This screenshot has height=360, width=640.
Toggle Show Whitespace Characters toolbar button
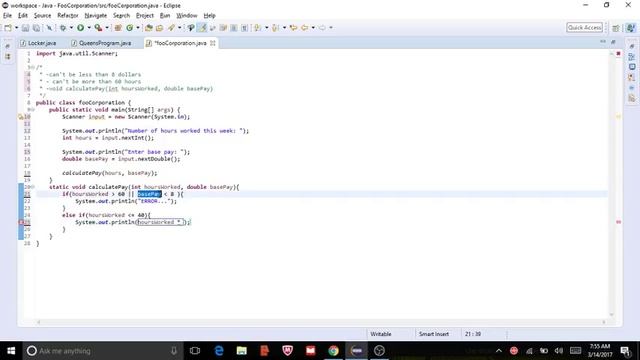point(244,28)
